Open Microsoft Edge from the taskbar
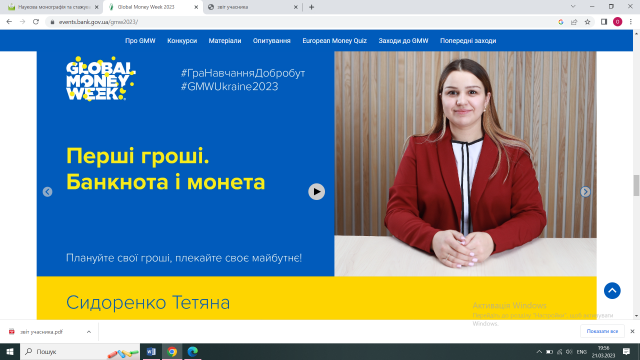This screenshot has width=640, height=360. 193,351
